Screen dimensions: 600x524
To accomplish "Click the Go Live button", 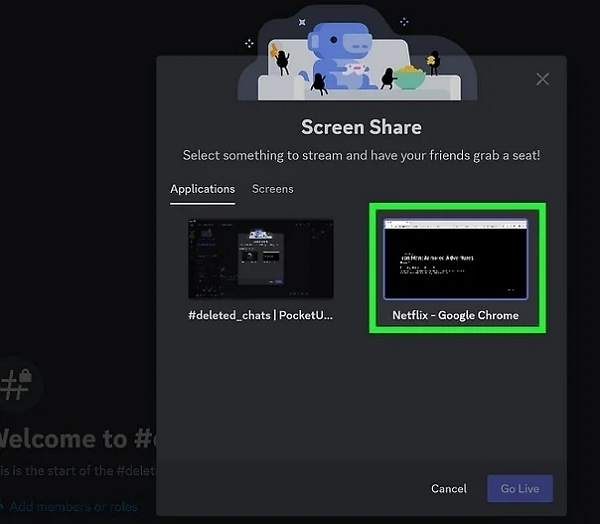I will pos(520,488).
